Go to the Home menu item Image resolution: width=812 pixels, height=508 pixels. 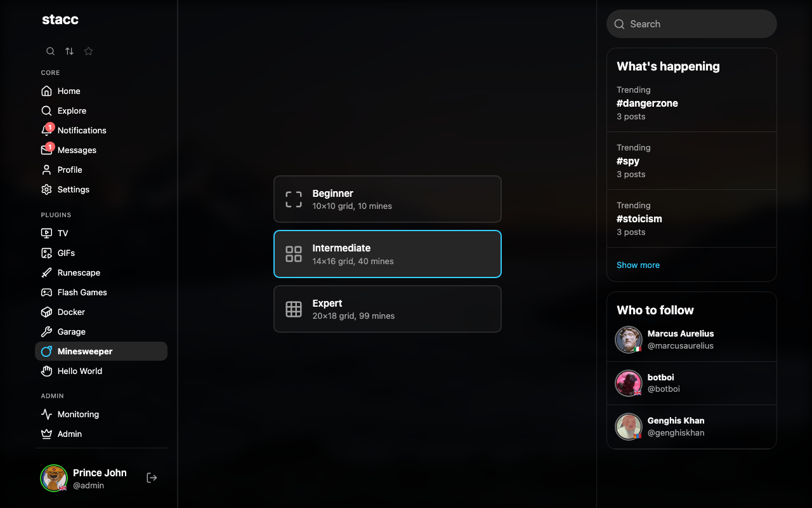[x=69, y=91]
